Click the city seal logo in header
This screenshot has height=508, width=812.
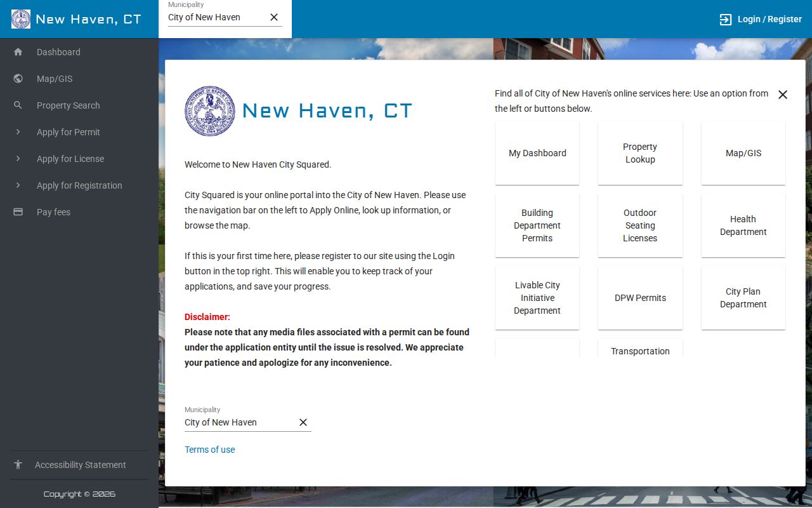(x=21, y=19)
